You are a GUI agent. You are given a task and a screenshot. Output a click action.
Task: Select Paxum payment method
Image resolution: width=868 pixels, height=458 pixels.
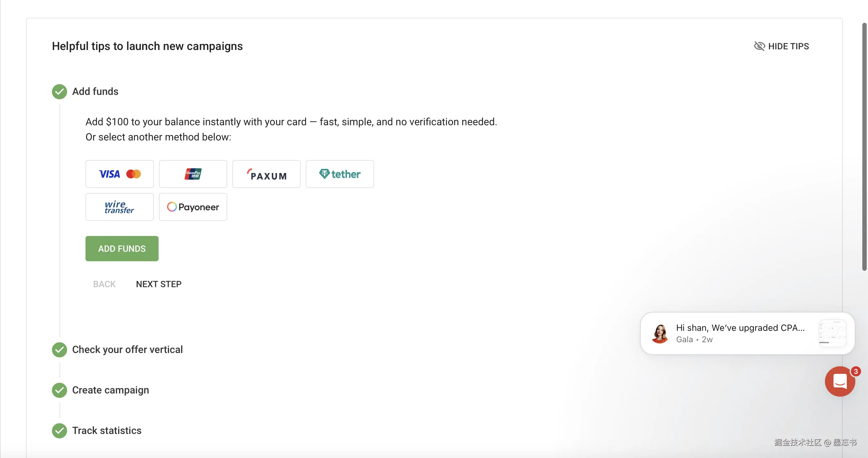tap(266, 174)
